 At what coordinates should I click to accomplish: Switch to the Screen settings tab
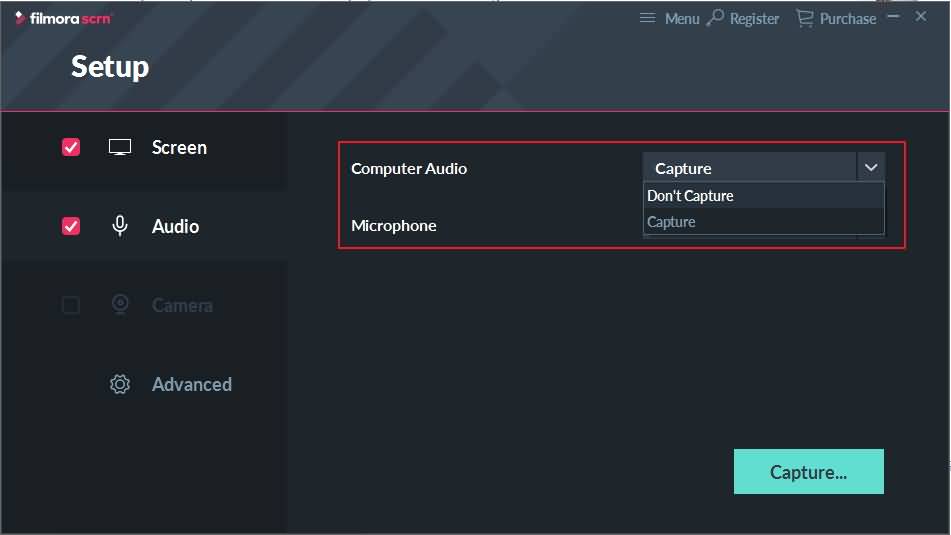pos(179,147)
